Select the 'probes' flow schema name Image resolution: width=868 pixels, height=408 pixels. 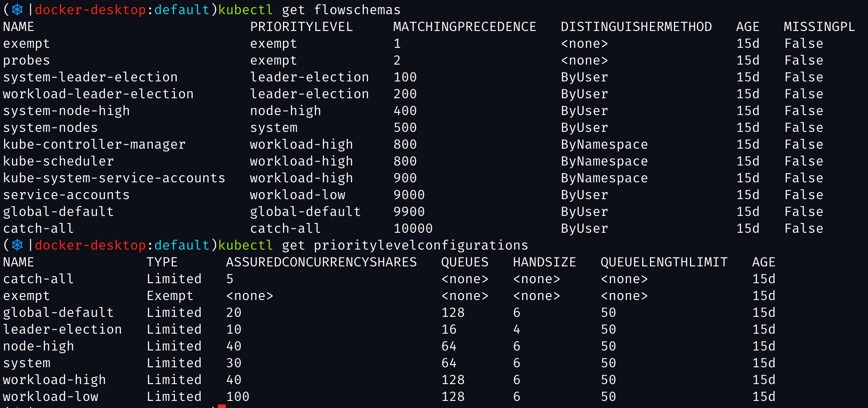[27, 60]
